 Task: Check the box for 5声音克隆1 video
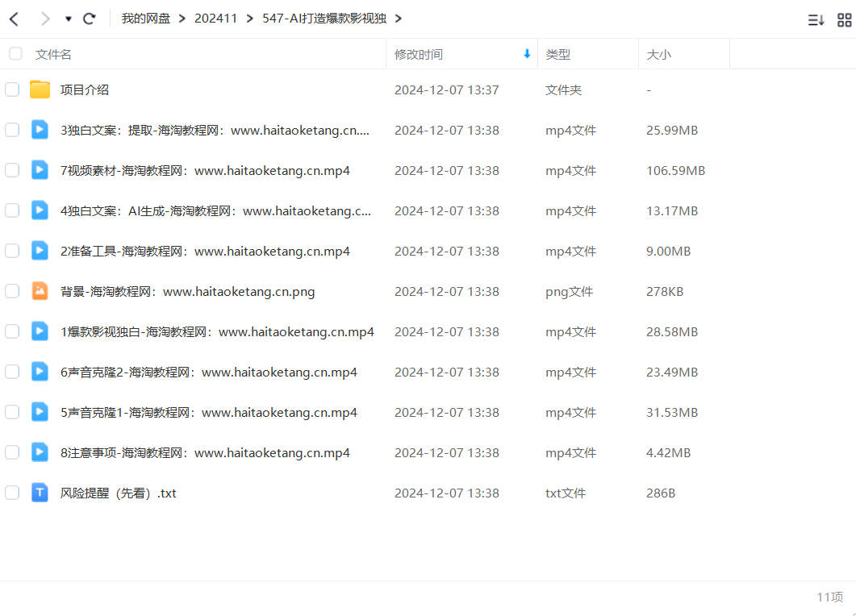[x=12, y=413]
